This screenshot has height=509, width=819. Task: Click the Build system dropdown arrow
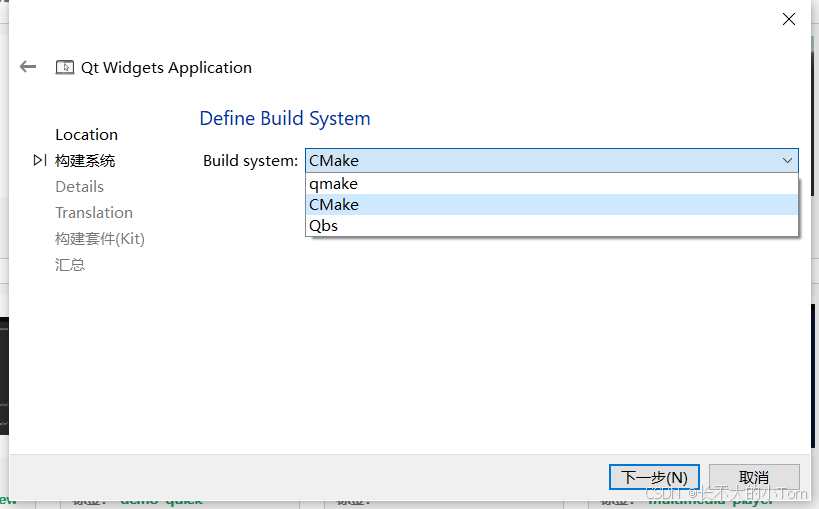pos(787,160)
